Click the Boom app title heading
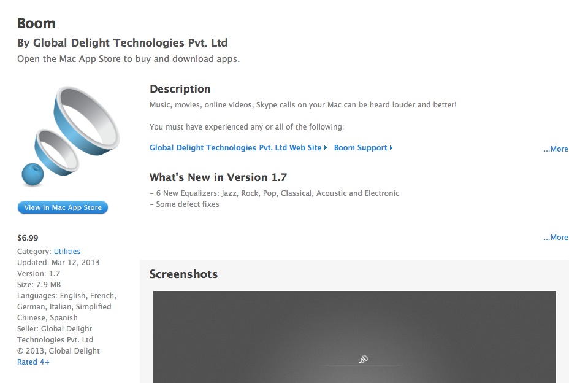The width and height of the screenshot is (588, 383). coord(36,24)
